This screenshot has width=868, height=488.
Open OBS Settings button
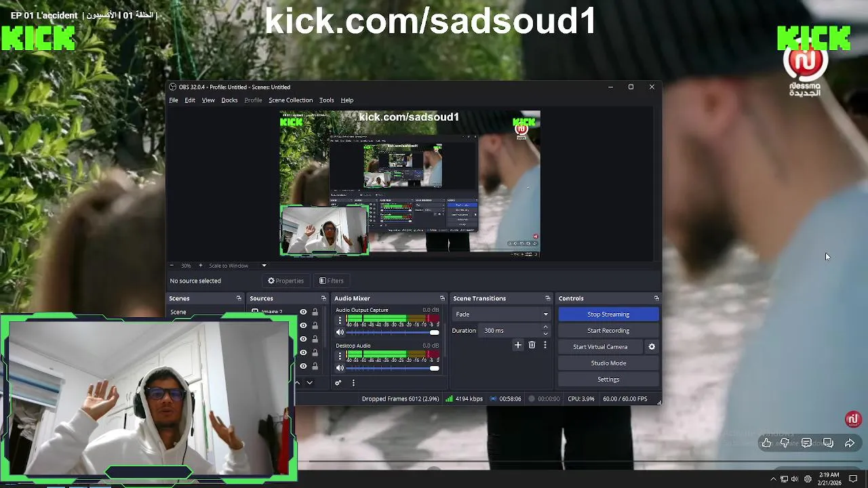[x=608, y=379]
